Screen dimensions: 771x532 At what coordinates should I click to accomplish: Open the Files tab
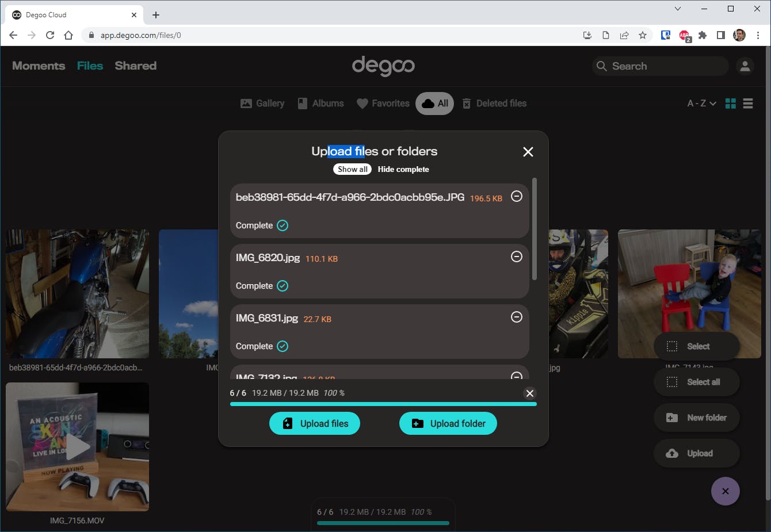(90, 66)
